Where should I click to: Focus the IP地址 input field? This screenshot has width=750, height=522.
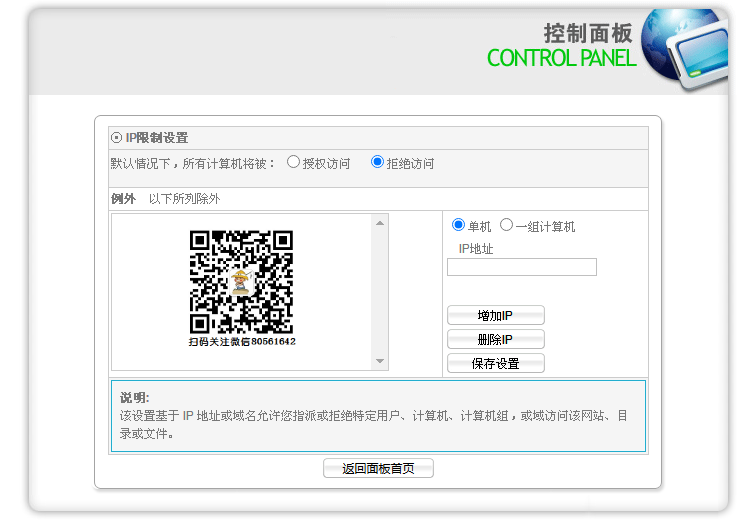pyautogui.click(x=521, y=267)
